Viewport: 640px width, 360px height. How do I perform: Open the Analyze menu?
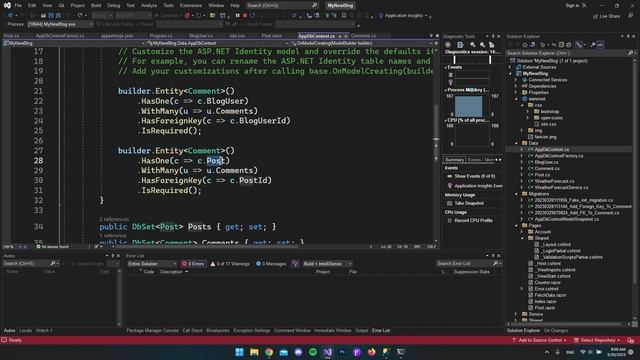click(x=149, y=5)
